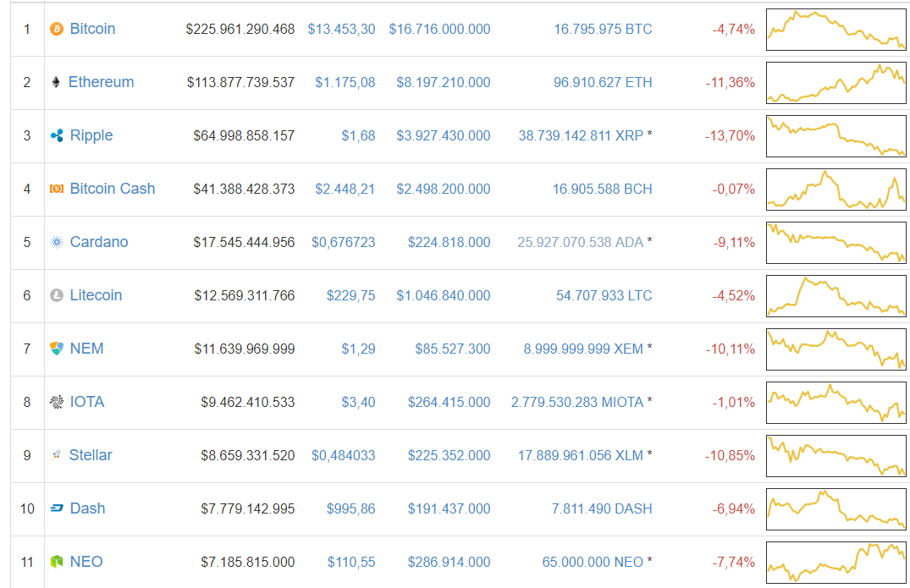Image resolution: width=910 pixels, height=588 pixels.
Task: Click the Dash logo icon
Action: click(57, 509)
